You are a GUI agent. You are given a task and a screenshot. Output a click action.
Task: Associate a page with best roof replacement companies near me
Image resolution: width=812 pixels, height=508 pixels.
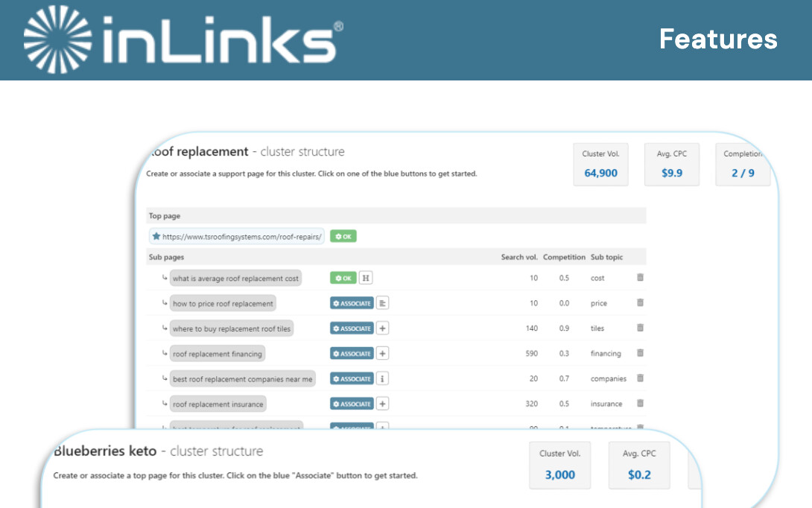point(352,379)
